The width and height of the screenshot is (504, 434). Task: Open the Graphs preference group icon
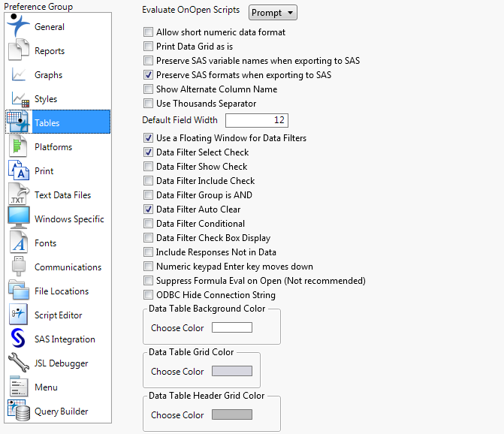[19, 75]
